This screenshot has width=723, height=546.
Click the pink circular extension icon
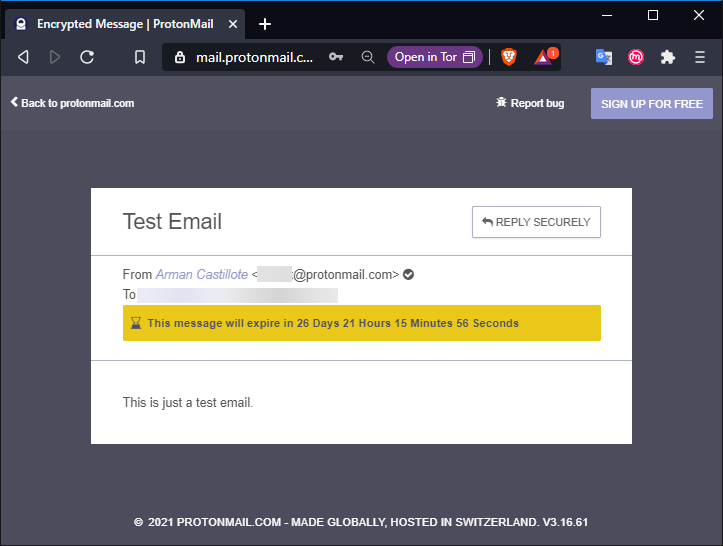click(x=636, y=57)
